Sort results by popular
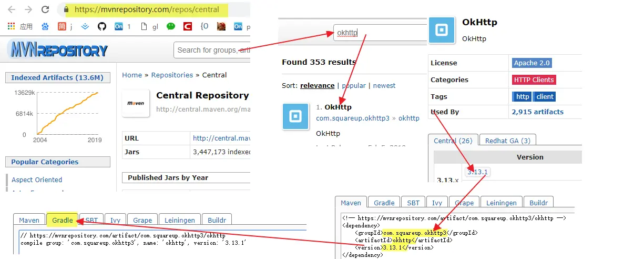Screen dimensions: 644x259 pos(354,85)
